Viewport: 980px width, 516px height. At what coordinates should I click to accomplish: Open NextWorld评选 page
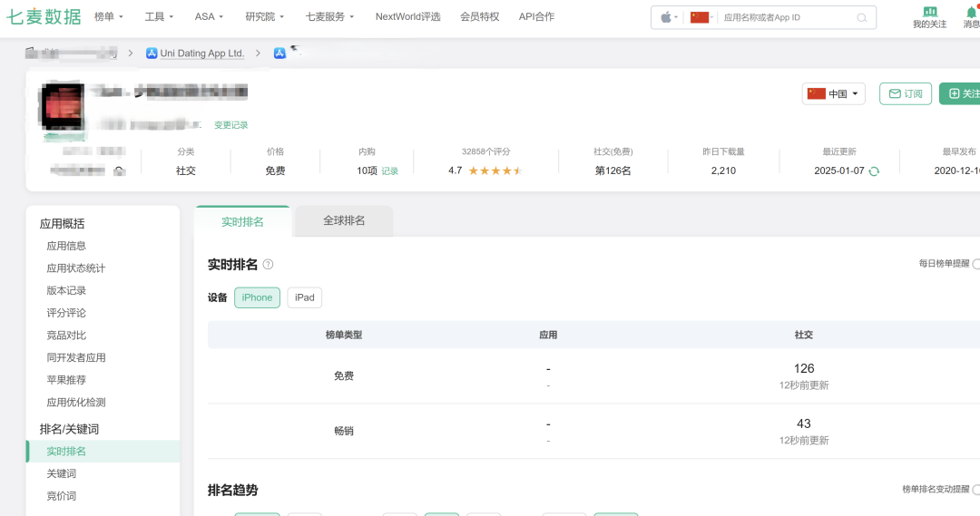pyautogui.click(x=407, y=17)
